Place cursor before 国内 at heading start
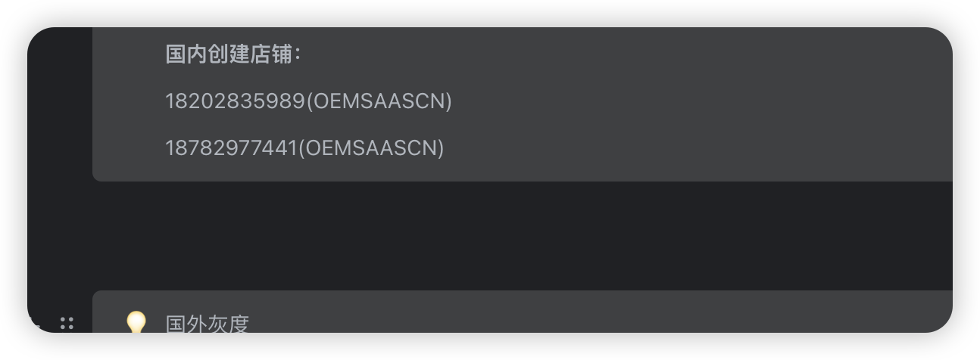The image size is (980, 360). pos(166,54)
